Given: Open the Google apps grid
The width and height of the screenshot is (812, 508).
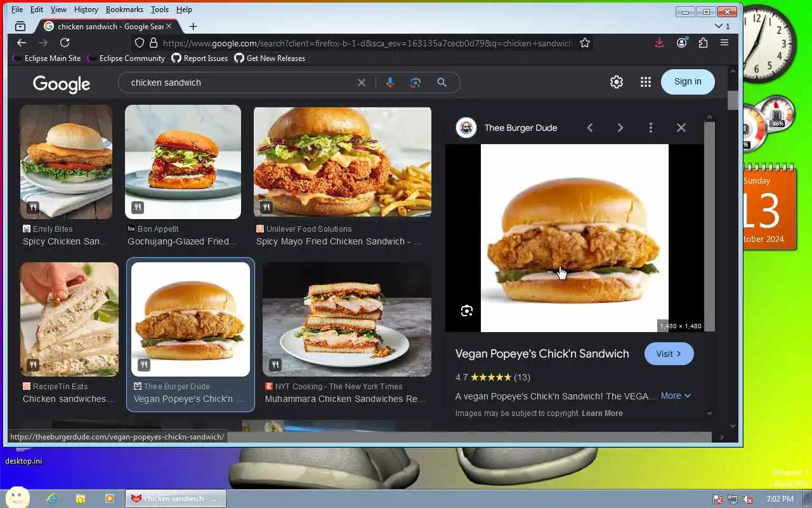Looking at the screenshot, I should tap(646, 82).
